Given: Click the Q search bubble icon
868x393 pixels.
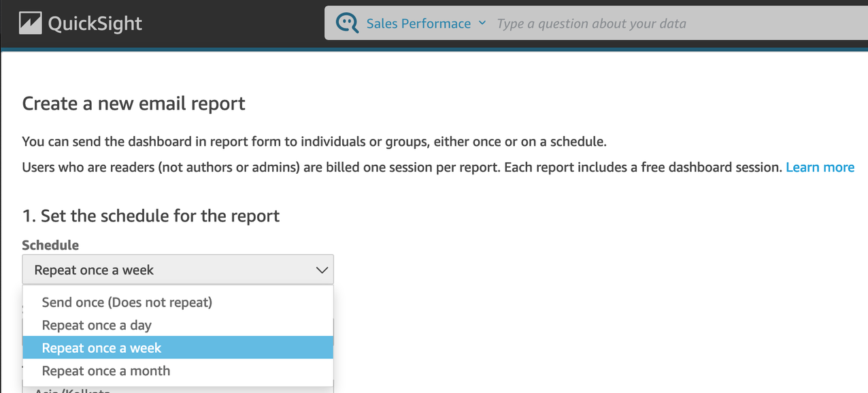Looking at the screenshot, I should 348,24.
